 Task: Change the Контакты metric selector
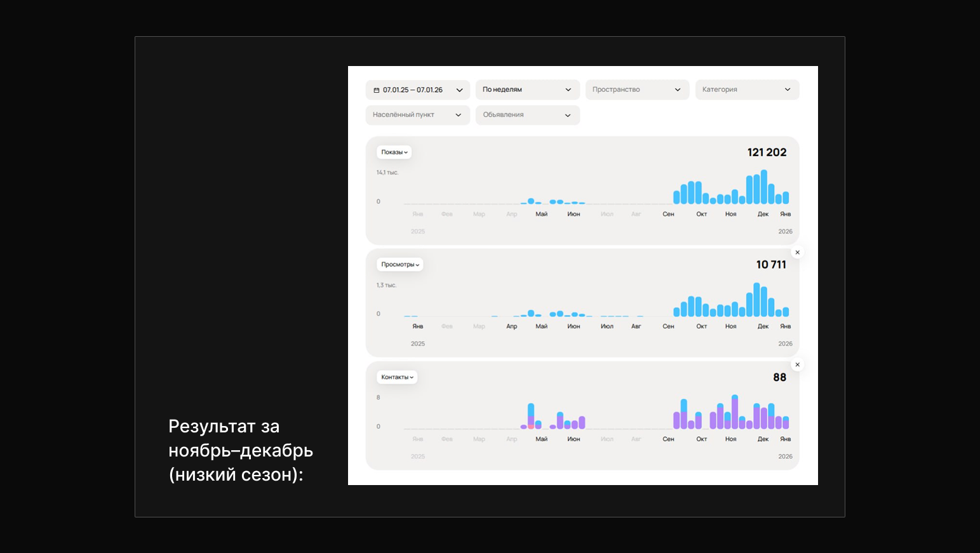(x=397, y=377)
